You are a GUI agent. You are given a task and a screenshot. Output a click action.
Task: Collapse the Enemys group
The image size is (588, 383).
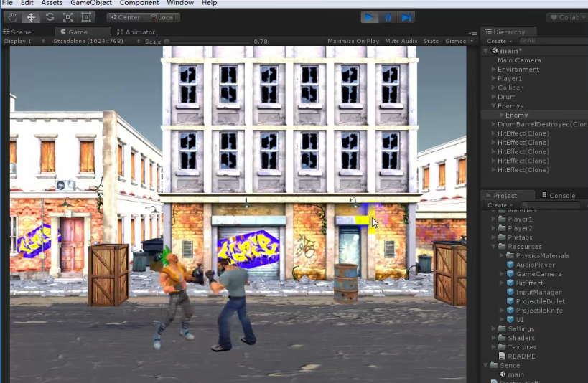(493, 105)
